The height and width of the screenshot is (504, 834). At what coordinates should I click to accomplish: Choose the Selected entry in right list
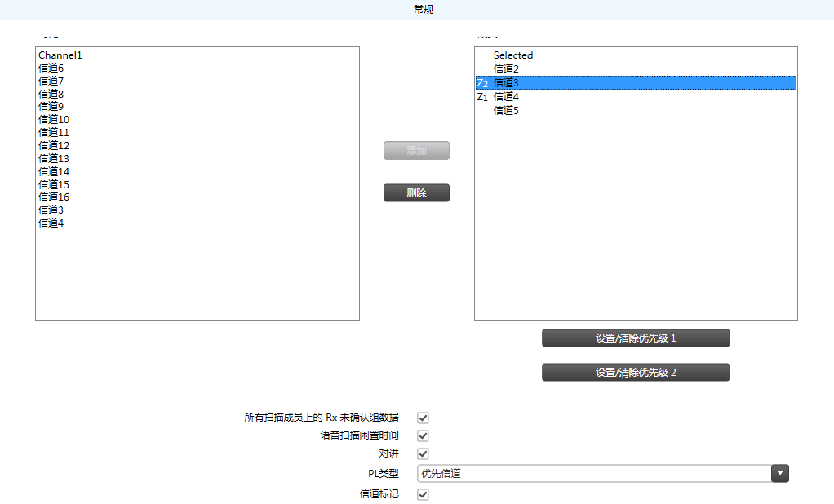(x=512, y=55)
